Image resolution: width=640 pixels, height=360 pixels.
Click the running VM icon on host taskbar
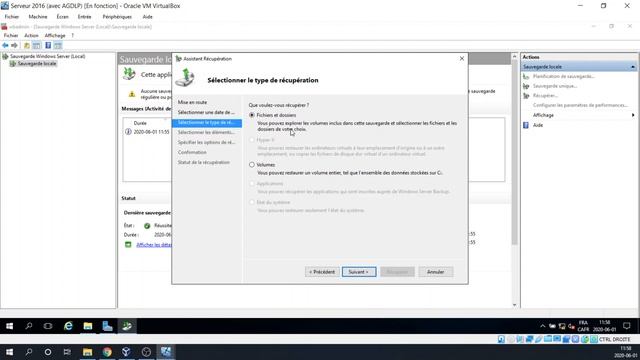(166, 352)
